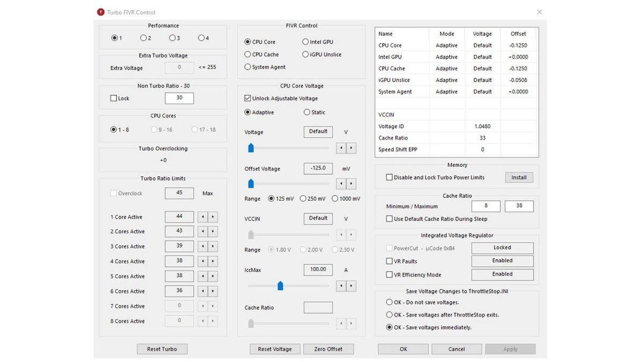The image size is (644, 362).
Task: Select System Agent in FIVR Control
Action: pos(247,67)
